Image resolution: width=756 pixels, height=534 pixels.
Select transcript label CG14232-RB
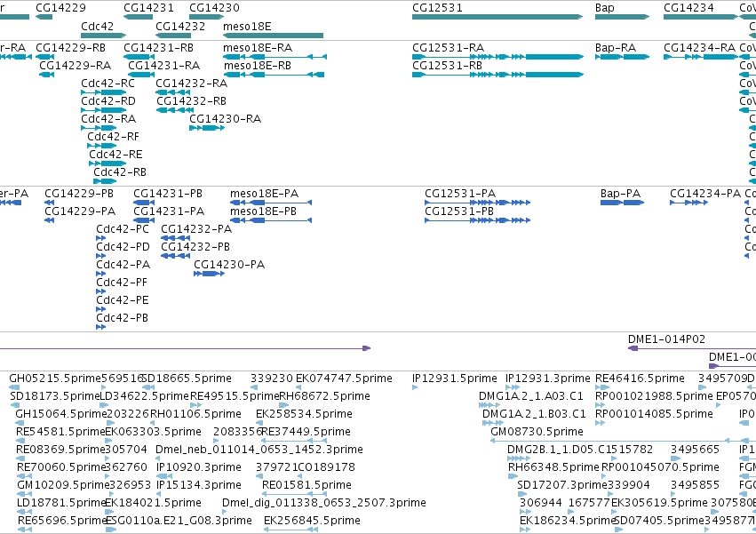pyautogui.click(x=191, y=100)
